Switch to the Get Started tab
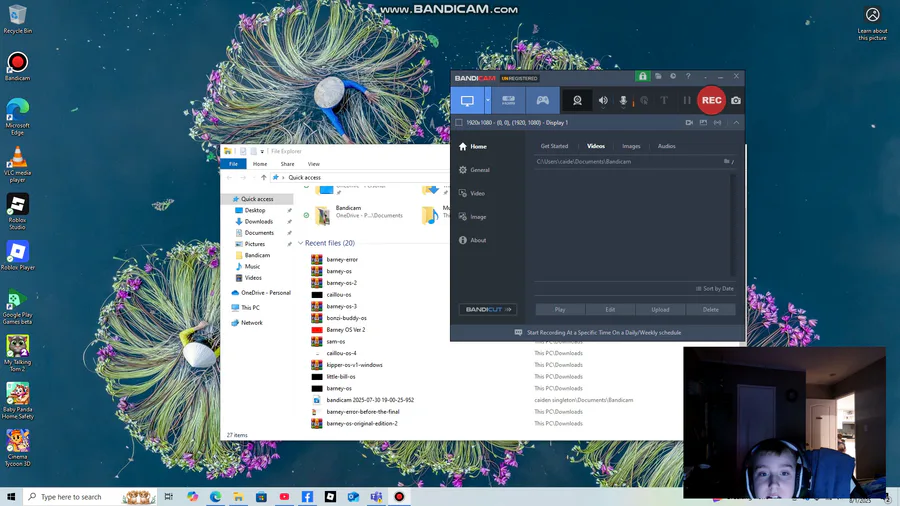Image resolution: width=900 pixels, height=506 pixels. pos(554,146)
